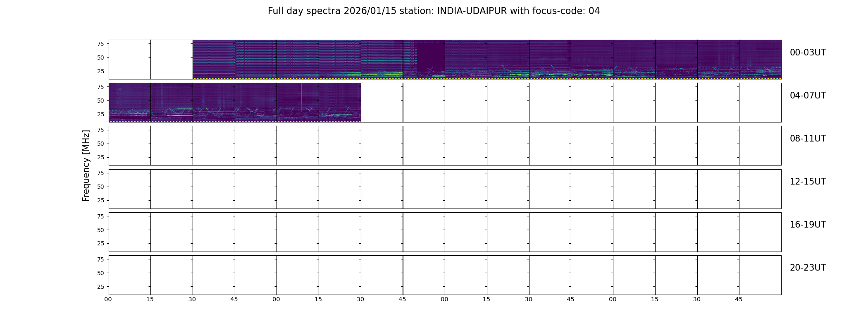The height and width of the screenshot is (331, 868).
Task: Click the '00-03UT' row label
Action: point(808,53)
